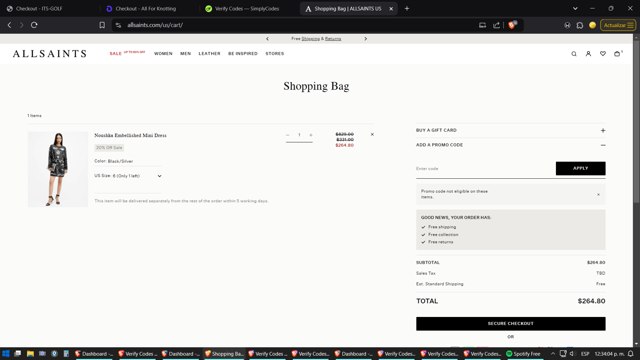Image resolution: width=640 pixels, height=360 pixels.
Task: Open the wishlist heart icon
Action: pyautogui.click(x=602, y=53)
